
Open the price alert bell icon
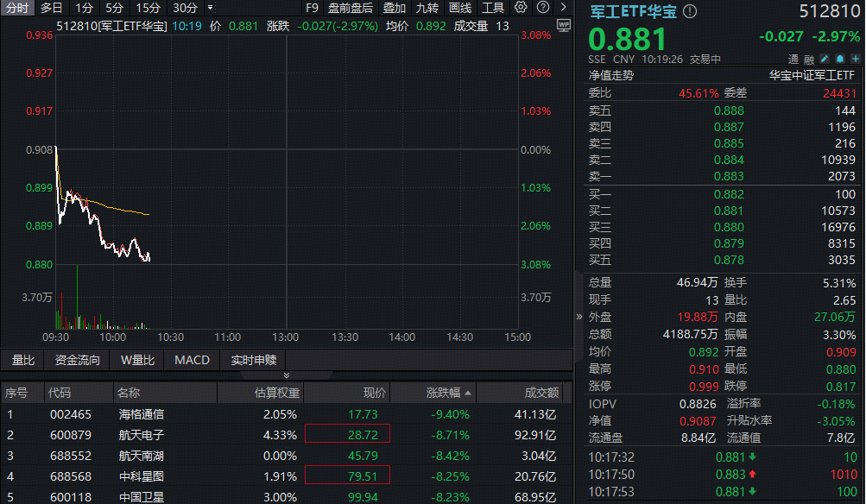click(x=839, y=58)
